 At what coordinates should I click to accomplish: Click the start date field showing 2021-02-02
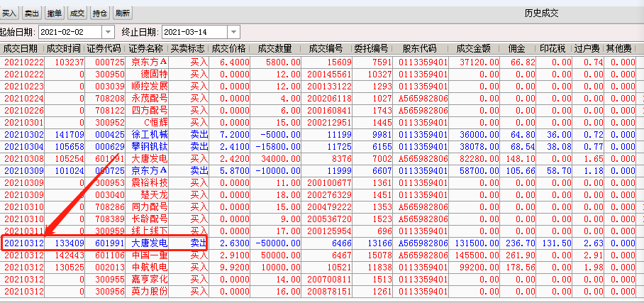click(70, 32)
